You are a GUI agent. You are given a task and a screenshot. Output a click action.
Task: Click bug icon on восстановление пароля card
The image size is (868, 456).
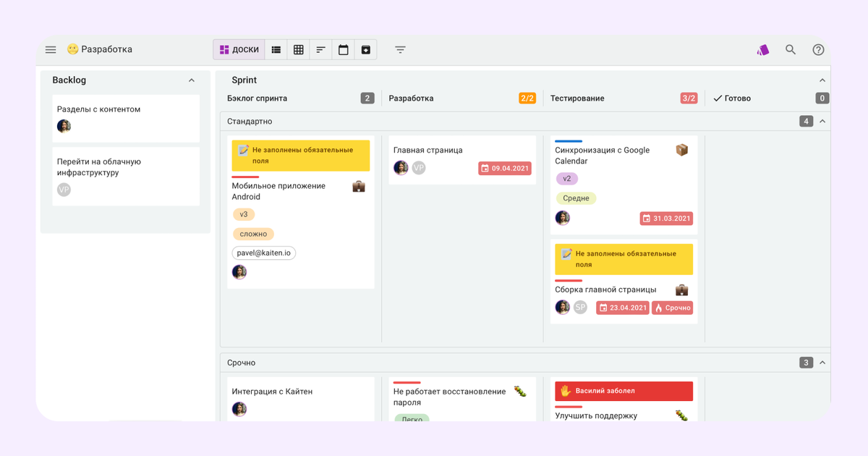(x=521, y=392)
